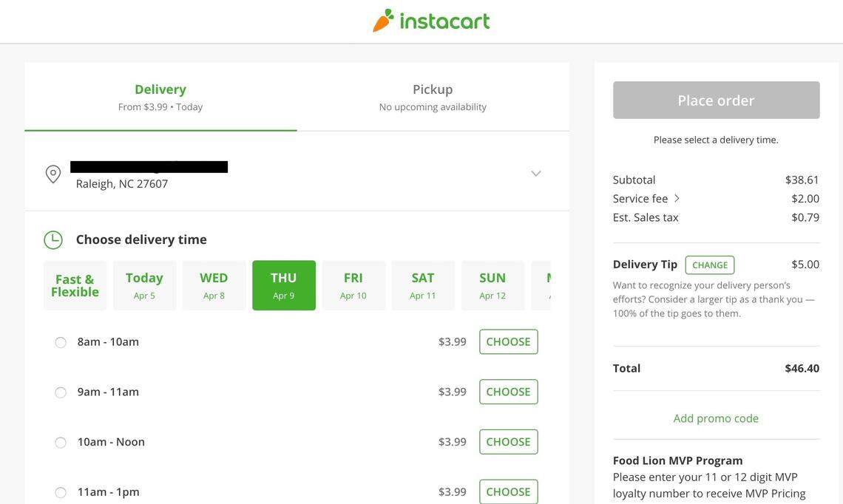
Task: Choose Today Apr 5 delivery day
Action: pos(144,285)
